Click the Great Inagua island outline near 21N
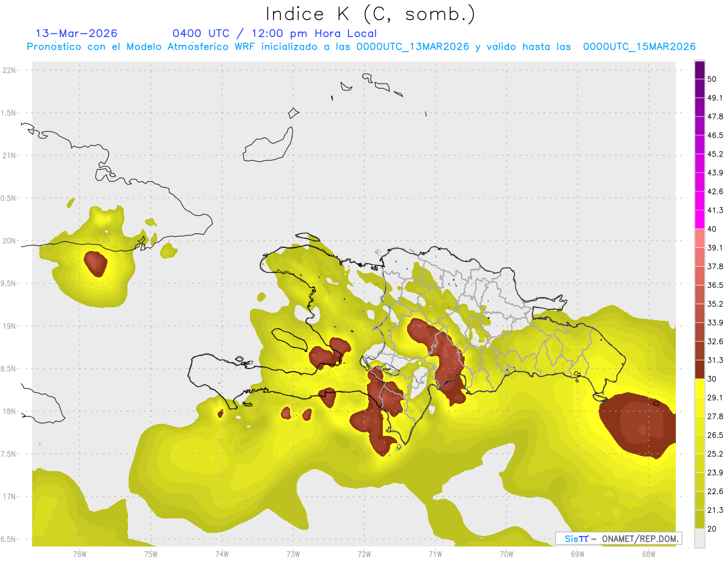The width and height of the screenshot is (728, 562). pos(269,146)
